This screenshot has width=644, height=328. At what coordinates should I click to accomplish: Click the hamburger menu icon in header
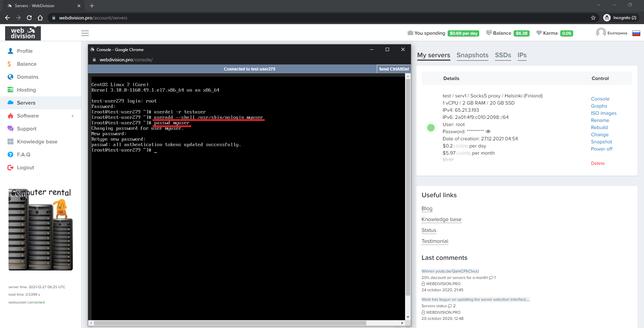(85, 33)
